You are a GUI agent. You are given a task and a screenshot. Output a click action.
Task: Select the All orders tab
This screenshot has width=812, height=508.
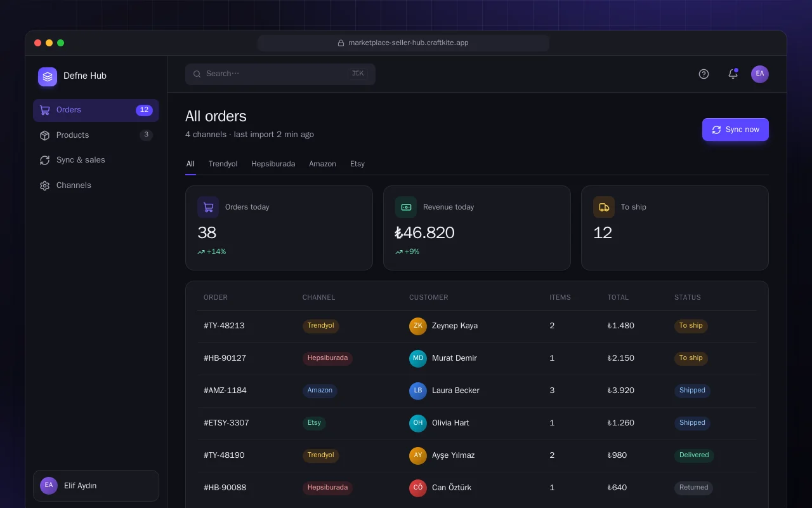point(190,164)
